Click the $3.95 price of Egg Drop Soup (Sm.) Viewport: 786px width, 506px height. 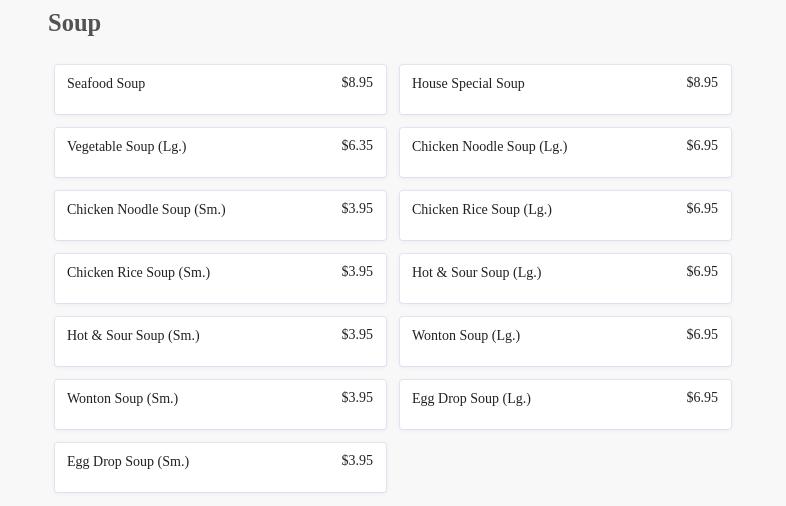click(x=357, y=461)
